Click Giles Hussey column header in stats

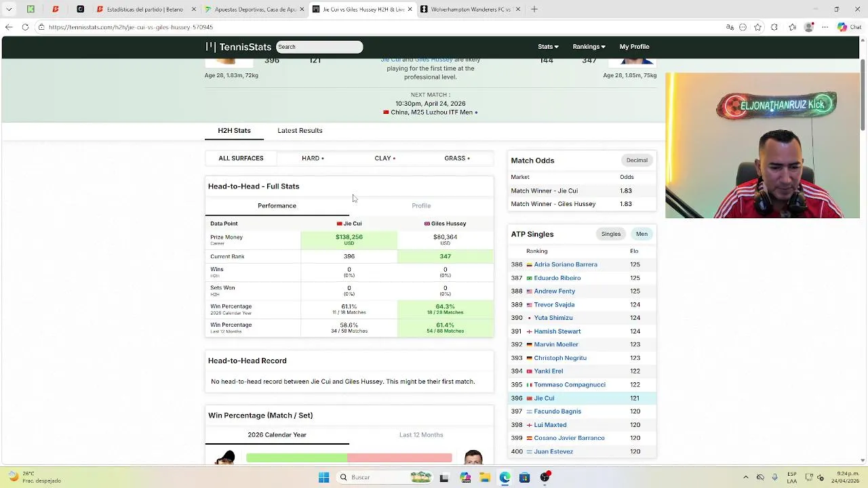tap(445, 224)
